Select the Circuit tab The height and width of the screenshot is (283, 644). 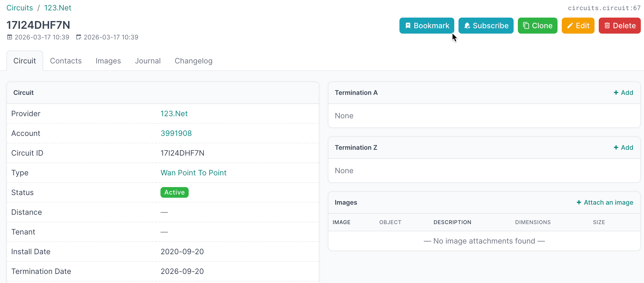[24, 61]
